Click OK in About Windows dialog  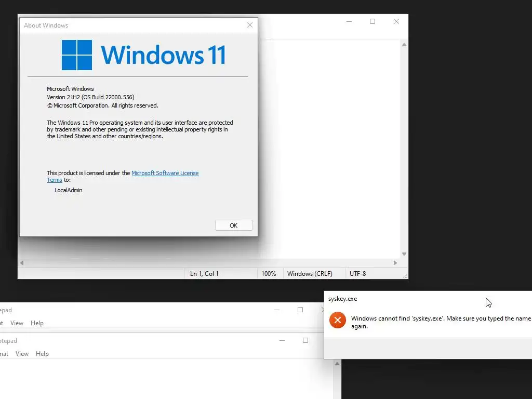pos(234,225)
